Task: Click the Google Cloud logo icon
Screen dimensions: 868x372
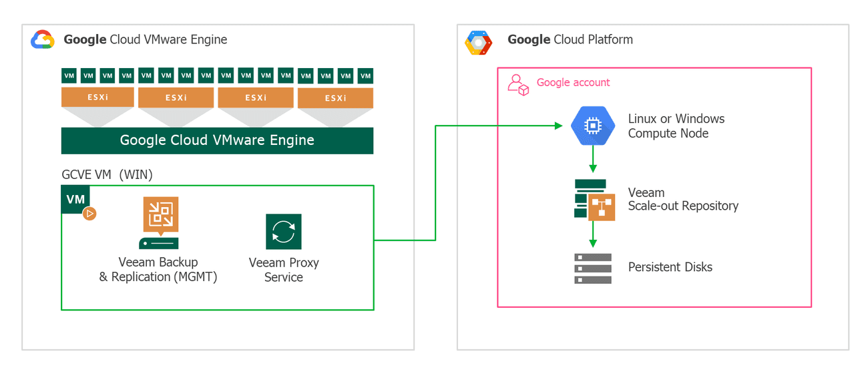Action: (x=43, y=40)
